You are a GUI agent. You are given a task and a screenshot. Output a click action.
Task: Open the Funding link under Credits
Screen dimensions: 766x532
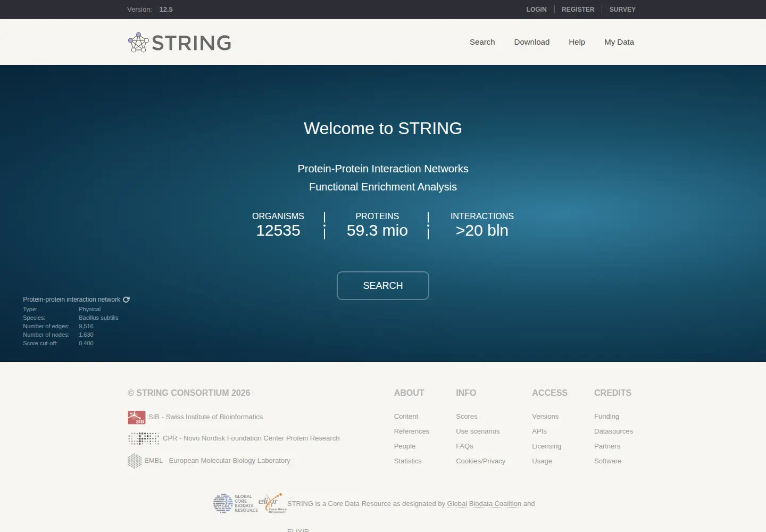(606, 417)
